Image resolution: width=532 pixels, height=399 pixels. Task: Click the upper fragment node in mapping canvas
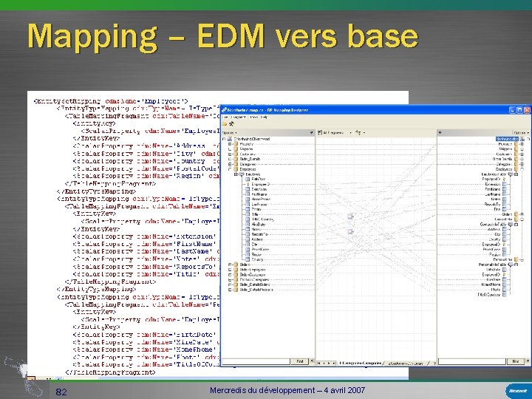pyautogui.click(x=350, y=216)
